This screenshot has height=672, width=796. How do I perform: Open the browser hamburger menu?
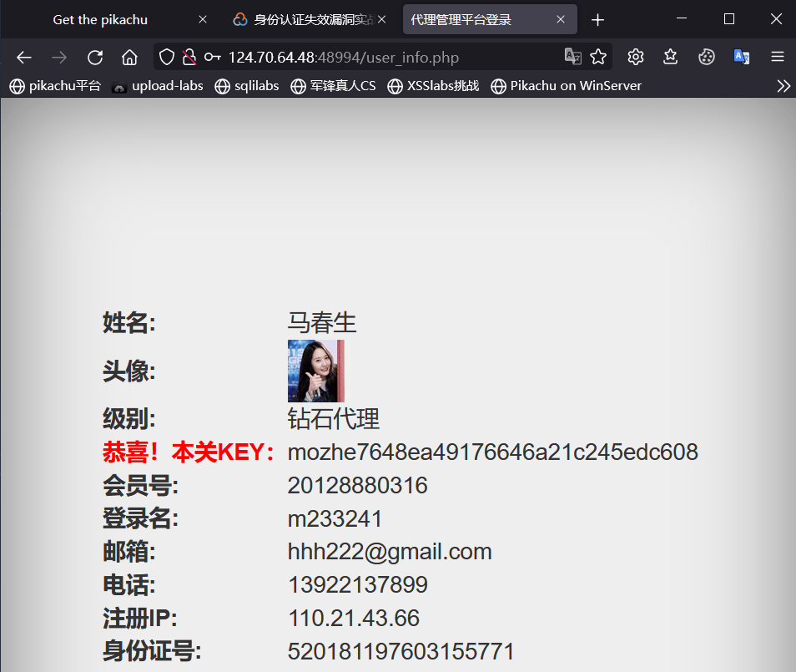[777, 57]
